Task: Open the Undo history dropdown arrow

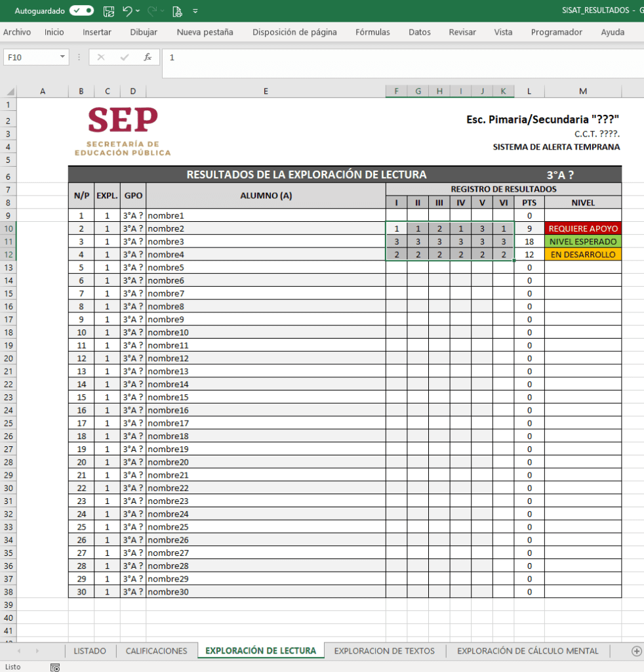Action: [x=138, y=11]
